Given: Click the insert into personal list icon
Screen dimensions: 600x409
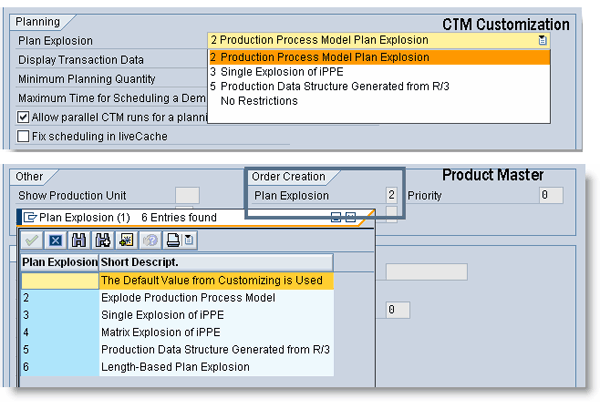Looking at the screenshot, I should (126, 240).
